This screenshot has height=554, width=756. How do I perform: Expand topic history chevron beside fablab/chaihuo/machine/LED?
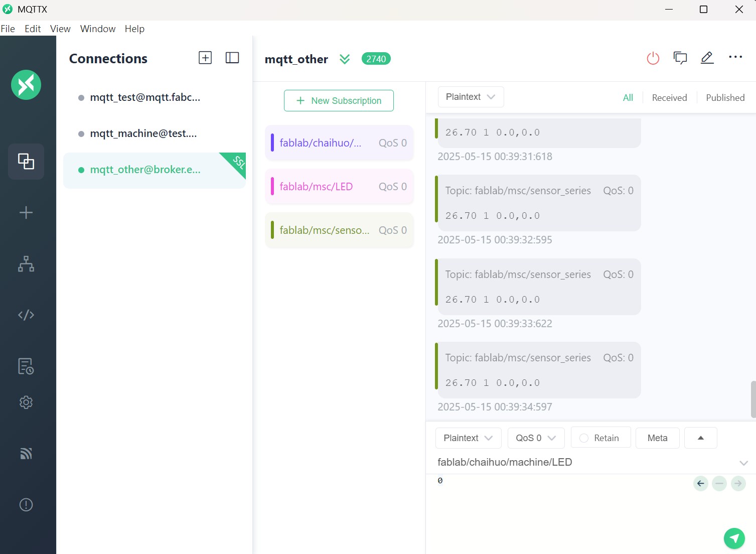pos(743,463)
